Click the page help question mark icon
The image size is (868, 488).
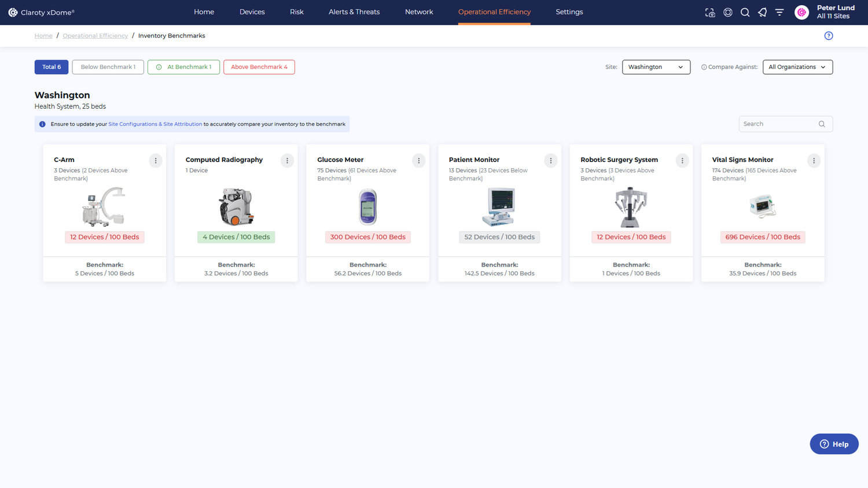[x=829, y=36]
